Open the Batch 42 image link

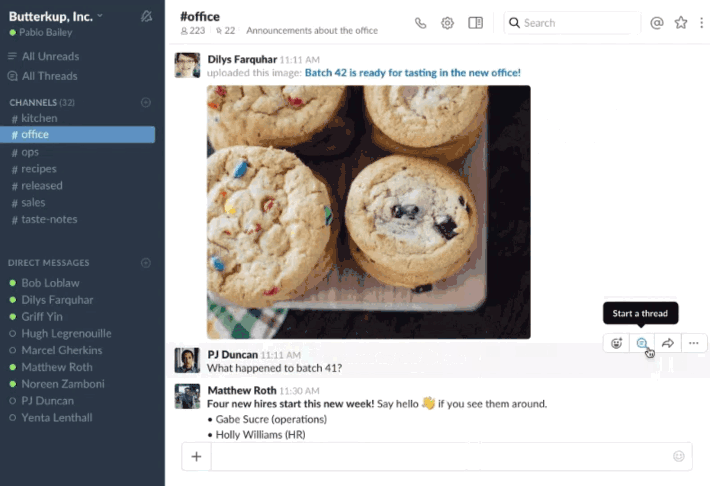click(413, 73)
